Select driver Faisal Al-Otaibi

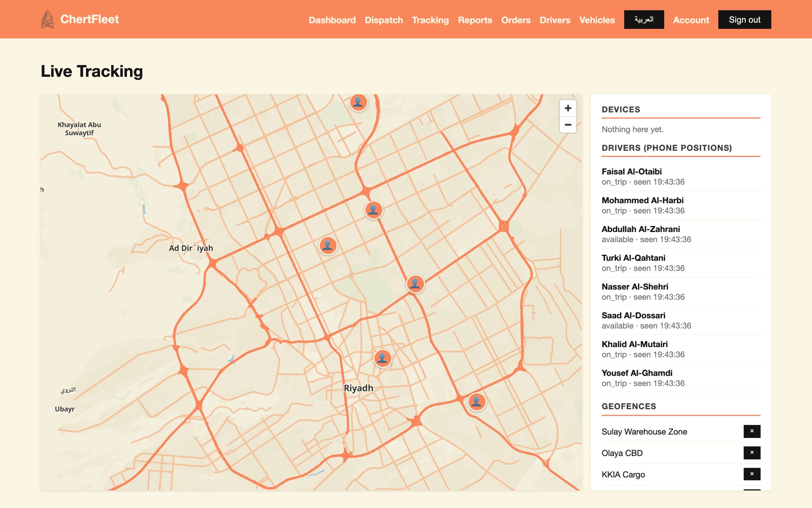(681, 177)
